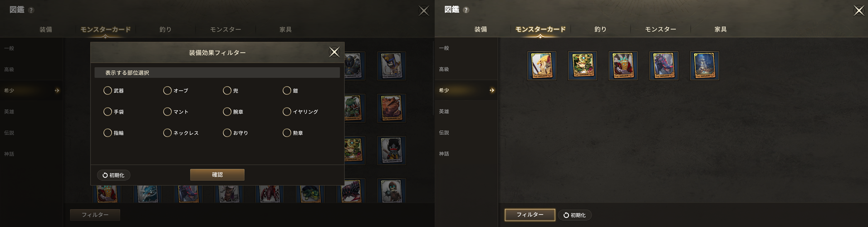868x227 pixels.
Task: Select the 腕章 radio option
Action: 233,111
